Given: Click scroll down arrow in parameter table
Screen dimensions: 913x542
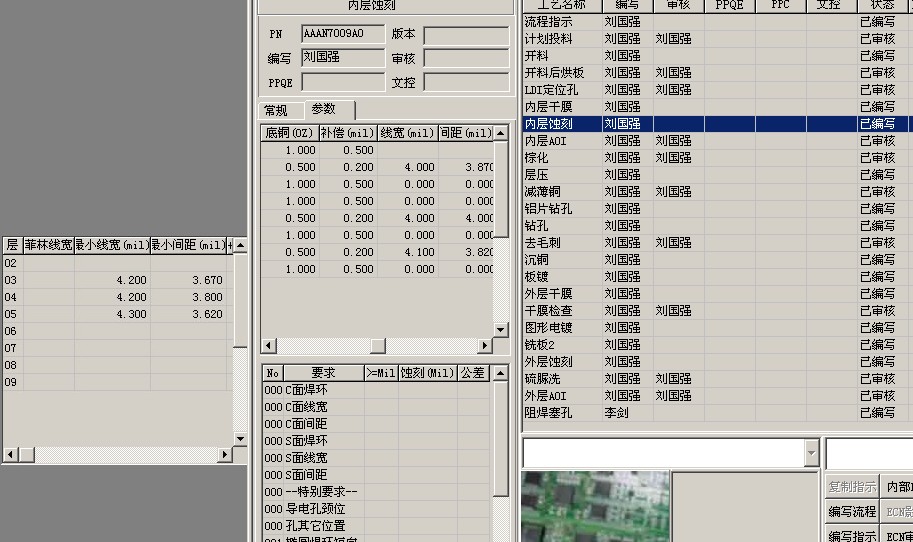Looking at the screenshot, I should click(501, 330).
